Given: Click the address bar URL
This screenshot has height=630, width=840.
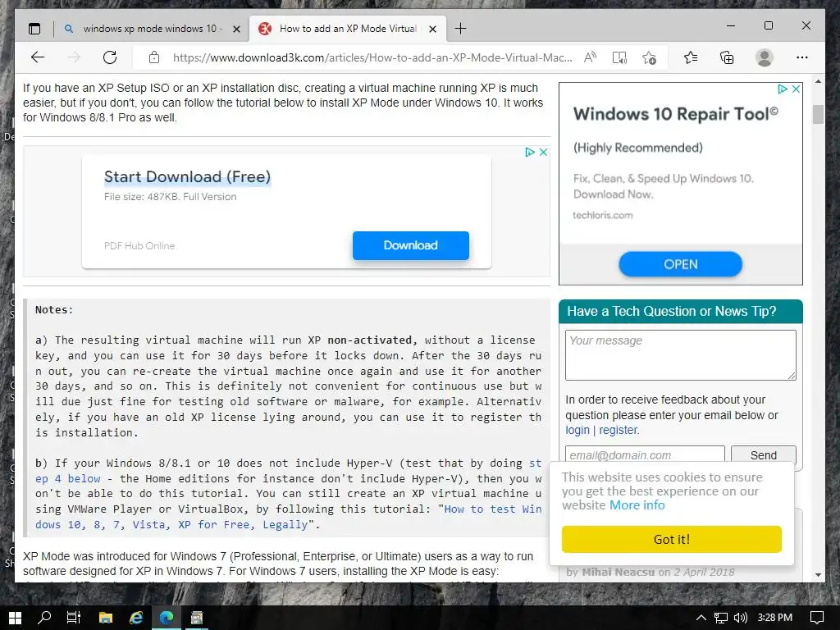Looking at the screenshot, I should click(372, 57).
